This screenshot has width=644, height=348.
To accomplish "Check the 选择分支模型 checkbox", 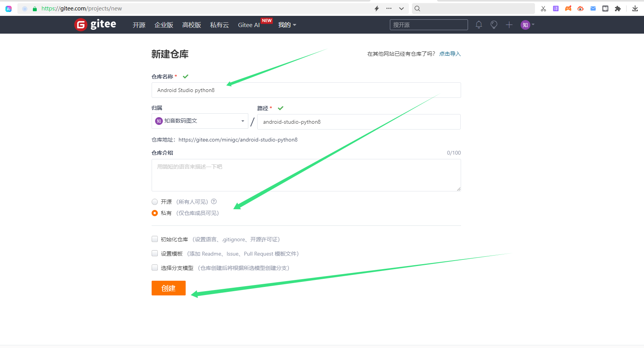I will (155, 268).
